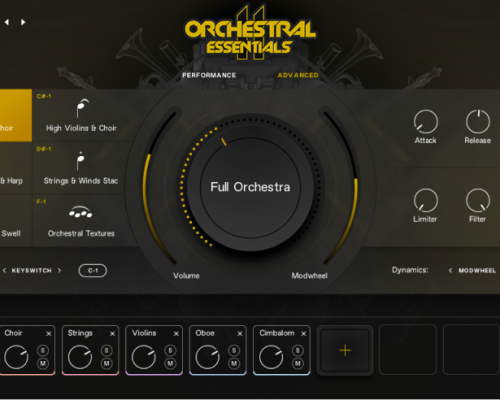Solo the Choir layer

[43, 350]
